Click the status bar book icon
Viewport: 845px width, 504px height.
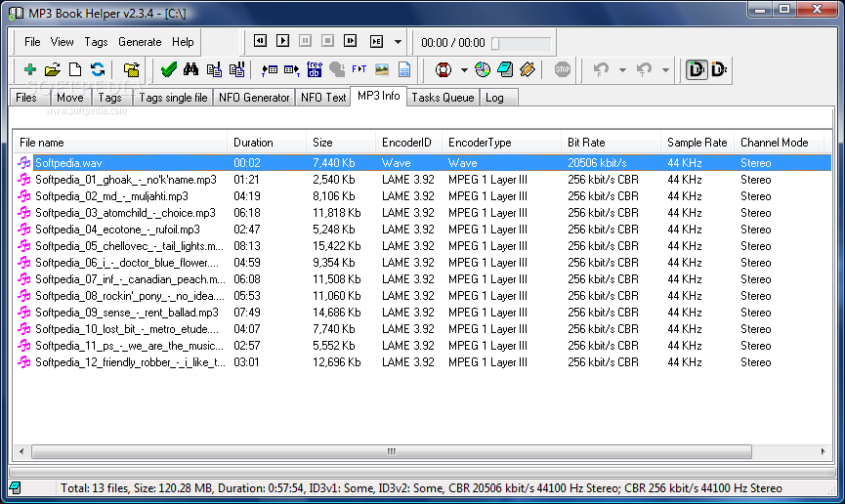click(x=15, y=487)
